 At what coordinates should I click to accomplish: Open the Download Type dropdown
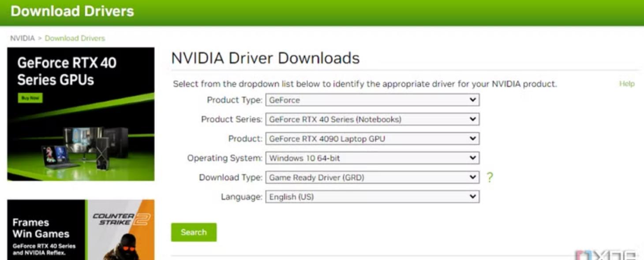[372, 178]
